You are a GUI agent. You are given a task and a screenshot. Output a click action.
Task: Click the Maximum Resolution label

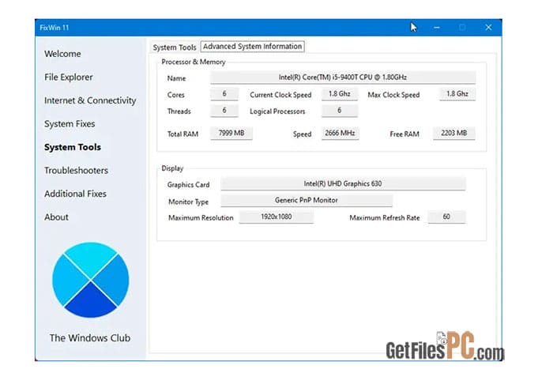(x=201, y=217)
